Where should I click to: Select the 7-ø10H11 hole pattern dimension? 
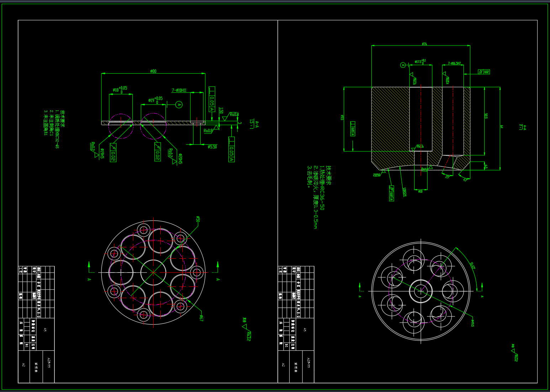point(179,90)
